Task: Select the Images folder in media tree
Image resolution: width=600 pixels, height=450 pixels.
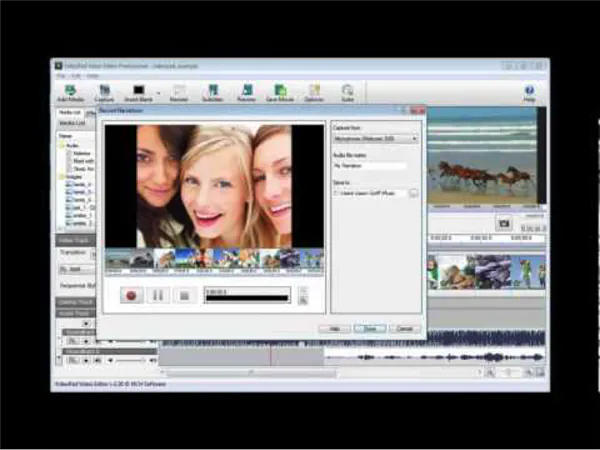Action: 71,177
